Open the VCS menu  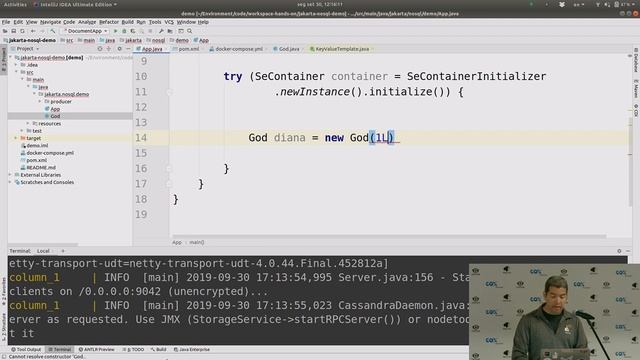coord(169,22)
